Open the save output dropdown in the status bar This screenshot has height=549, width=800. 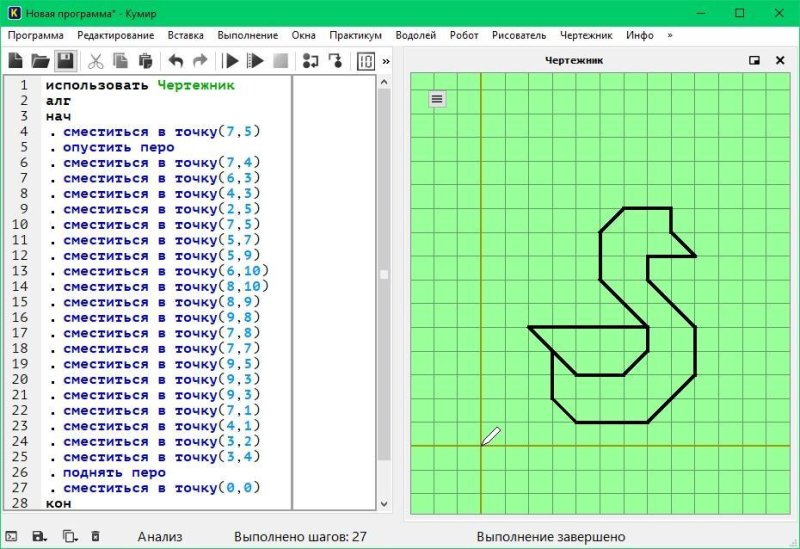coord(40,537)
